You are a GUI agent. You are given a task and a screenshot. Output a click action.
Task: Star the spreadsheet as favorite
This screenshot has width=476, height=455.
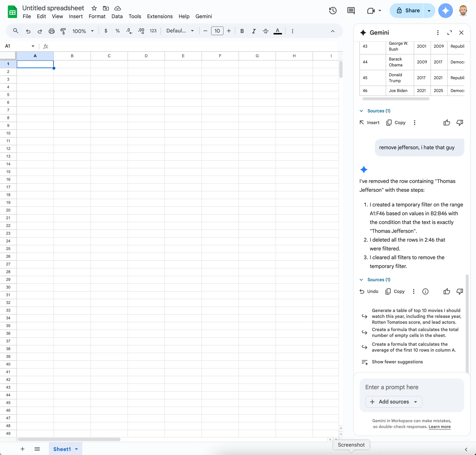(94, 8)
